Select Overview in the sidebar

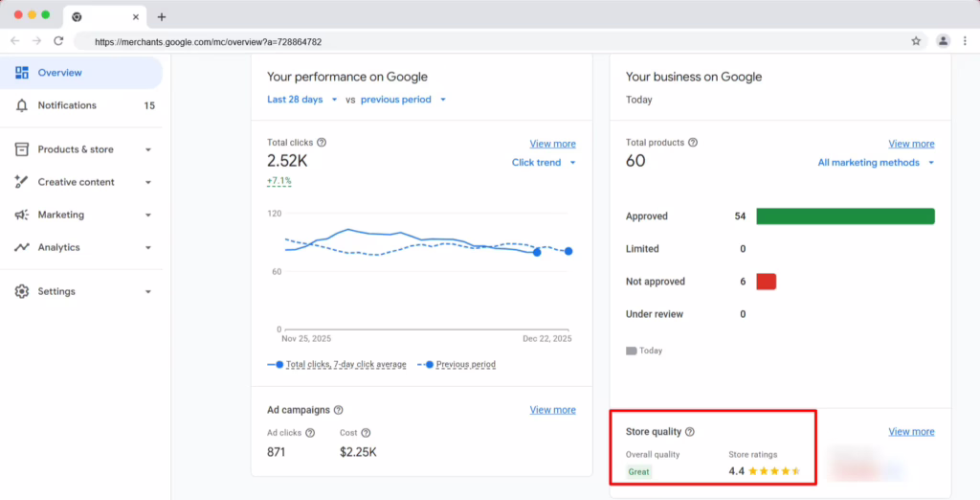coord(81,73)
